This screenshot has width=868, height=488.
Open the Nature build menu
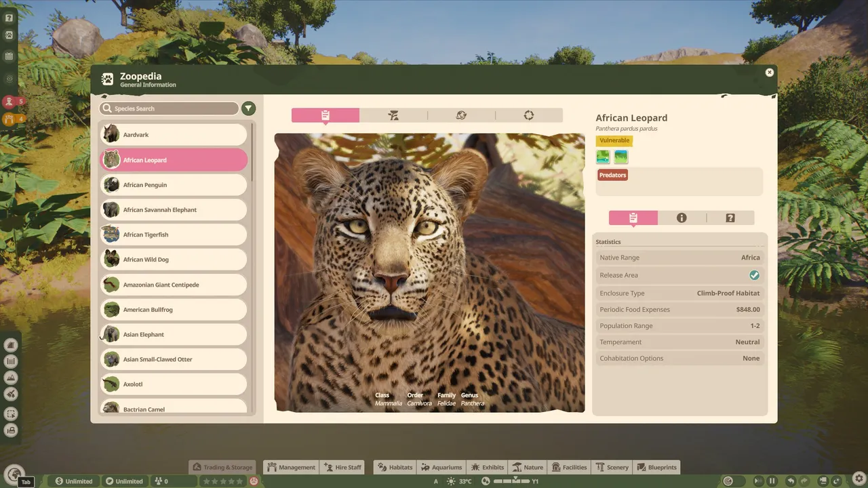pos(528,467)
